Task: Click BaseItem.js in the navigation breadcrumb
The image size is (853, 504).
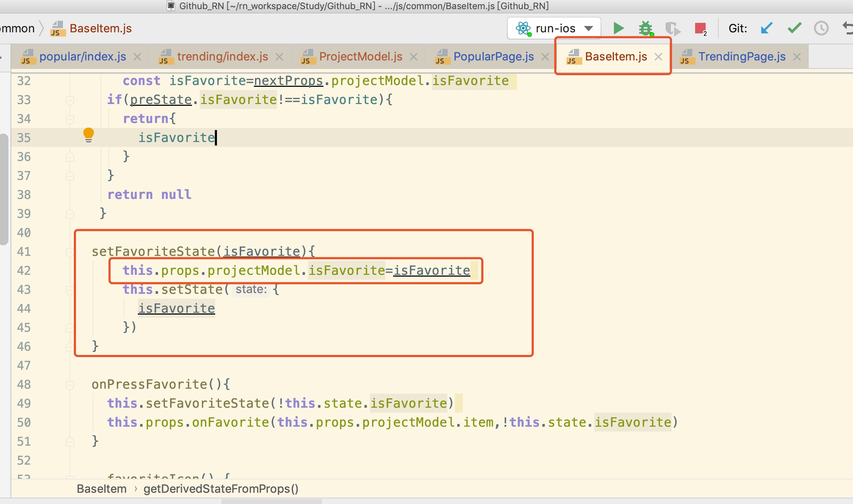Action: click(x=100, y=28)
